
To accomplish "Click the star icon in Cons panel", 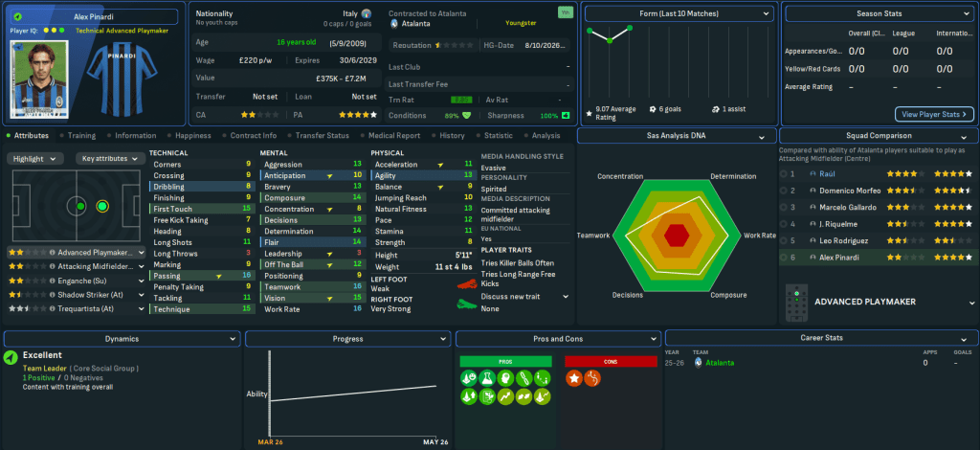I will click(x=576, y=379).
